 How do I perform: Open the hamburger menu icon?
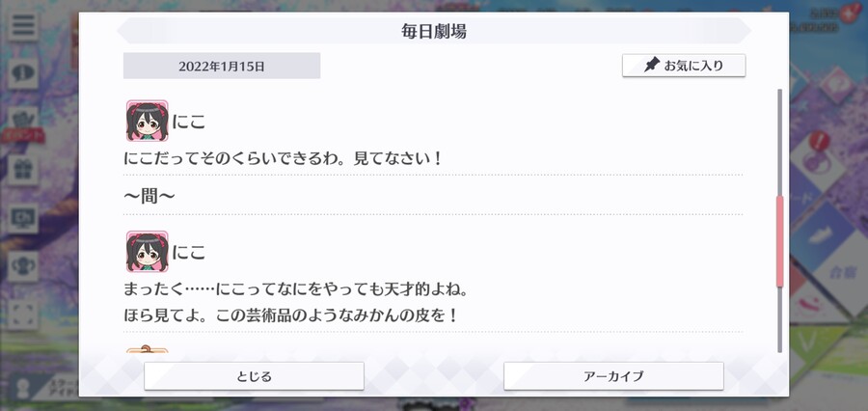(x=23, y=25)
